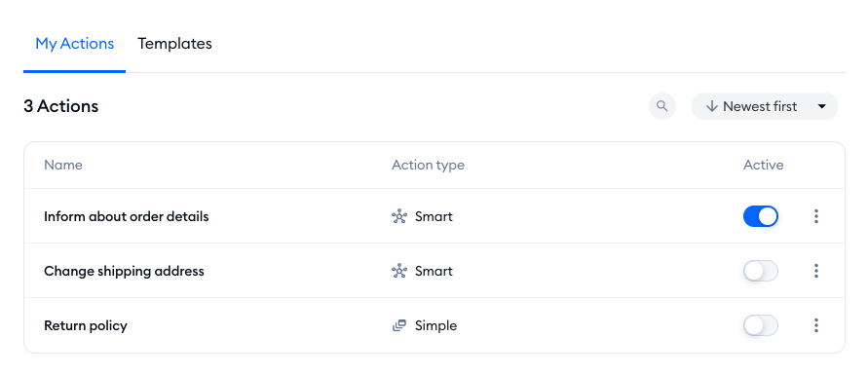This screenshot has width=868, height=375.
Task: Click the Action type column header
Action: (x=428, y=165)
